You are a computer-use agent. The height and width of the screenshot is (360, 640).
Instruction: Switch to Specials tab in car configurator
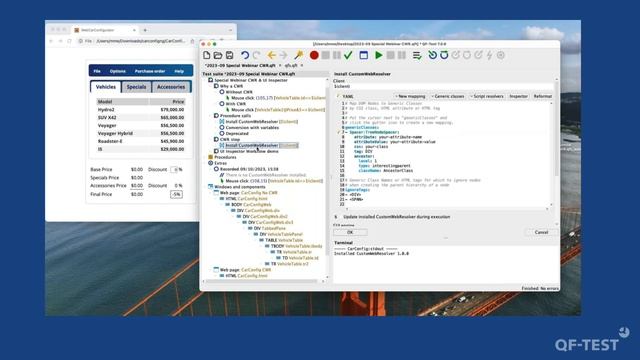coord(136,87)
